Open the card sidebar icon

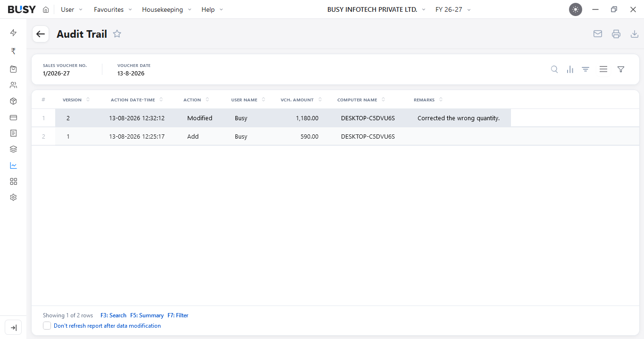13,117
